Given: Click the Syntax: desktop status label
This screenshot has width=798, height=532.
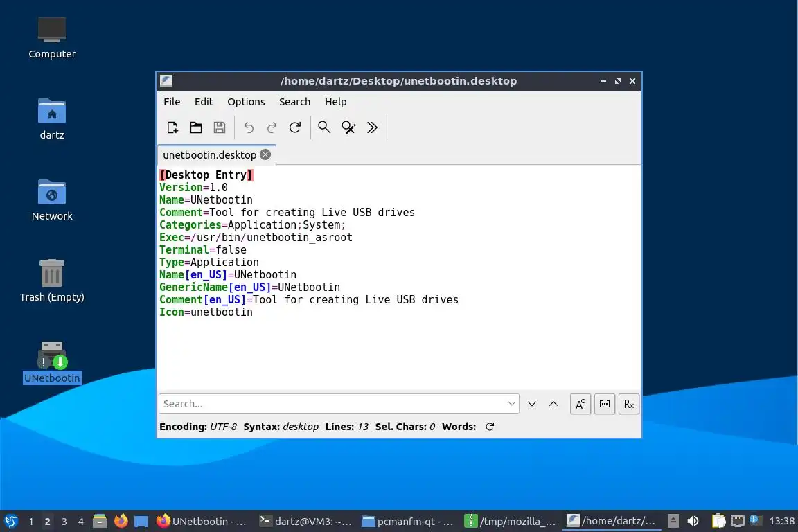Looking at the screenshot, I should pos(281,427).
